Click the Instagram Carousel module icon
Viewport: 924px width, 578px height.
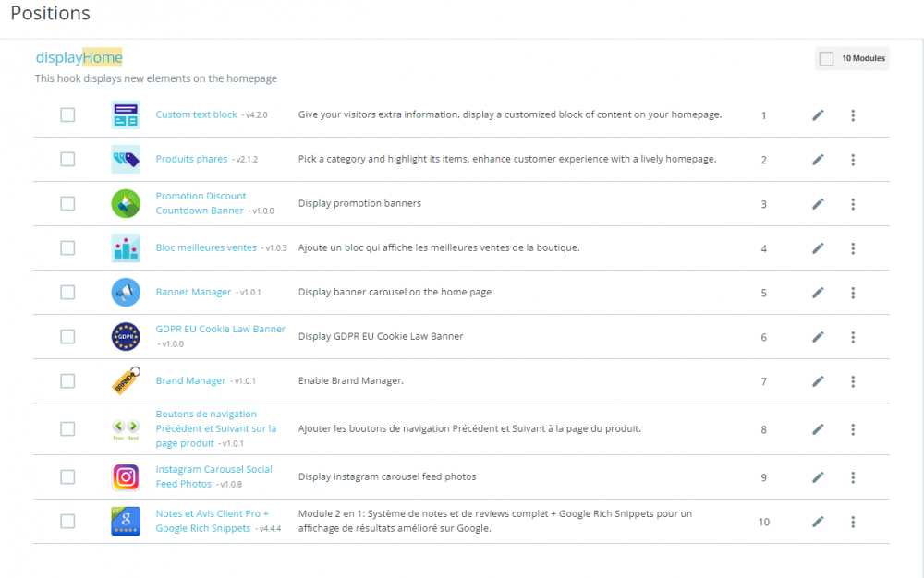pos(126,476)
